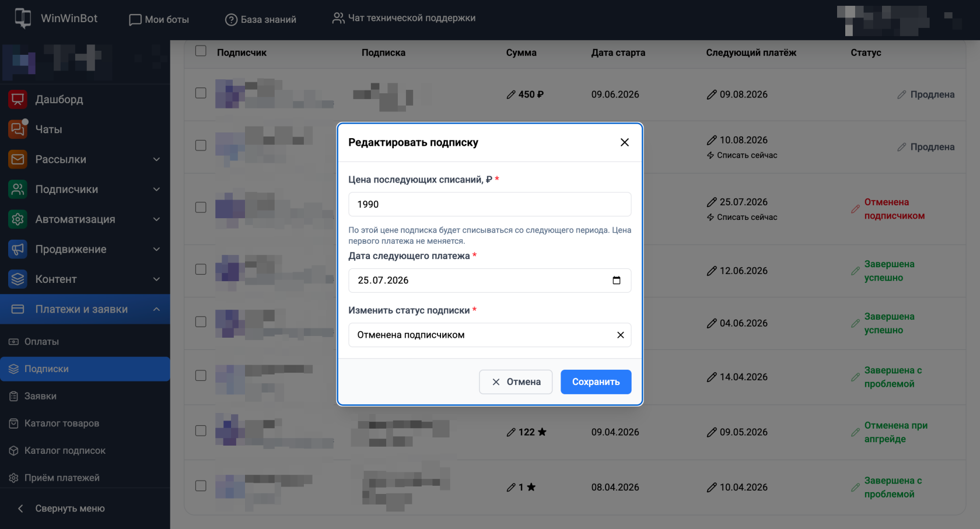
Task: Click the WinWinBot logo icon
Action: pos(23,18)
